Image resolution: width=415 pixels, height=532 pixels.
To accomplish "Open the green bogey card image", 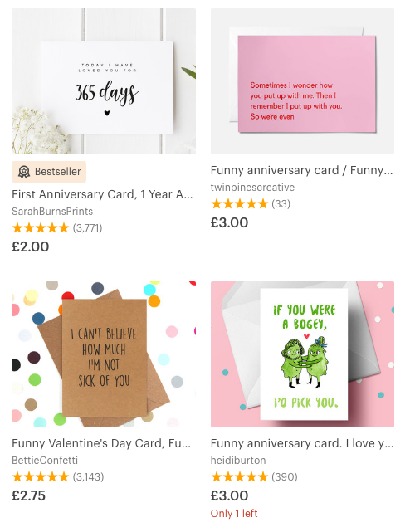I will pos(302,354).
